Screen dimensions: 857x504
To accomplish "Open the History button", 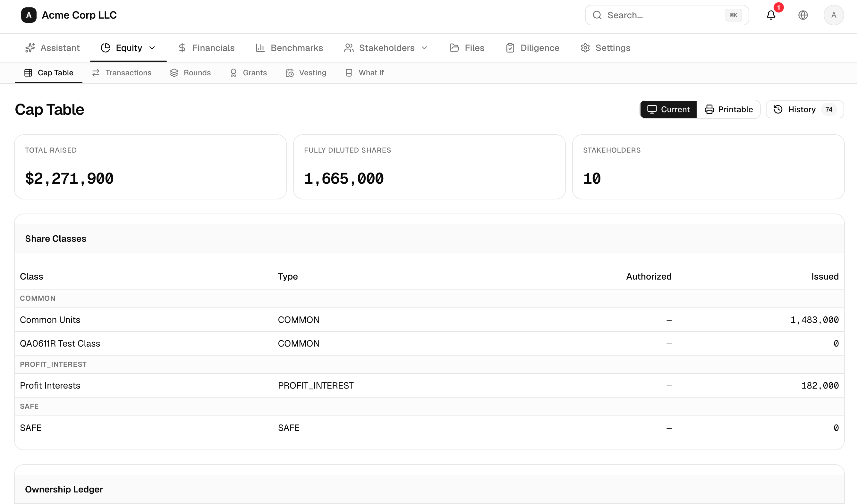I will pos(805,109).
